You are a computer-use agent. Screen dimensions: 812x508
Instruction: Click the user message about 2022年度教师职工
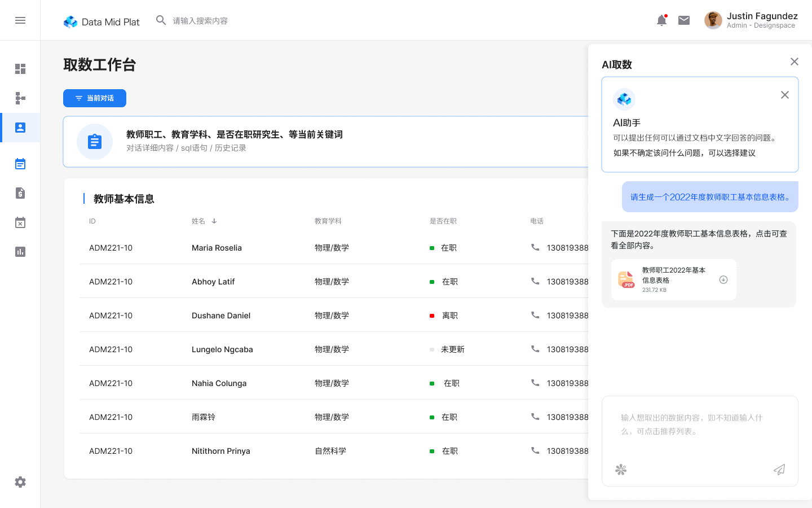pos(710,197)
